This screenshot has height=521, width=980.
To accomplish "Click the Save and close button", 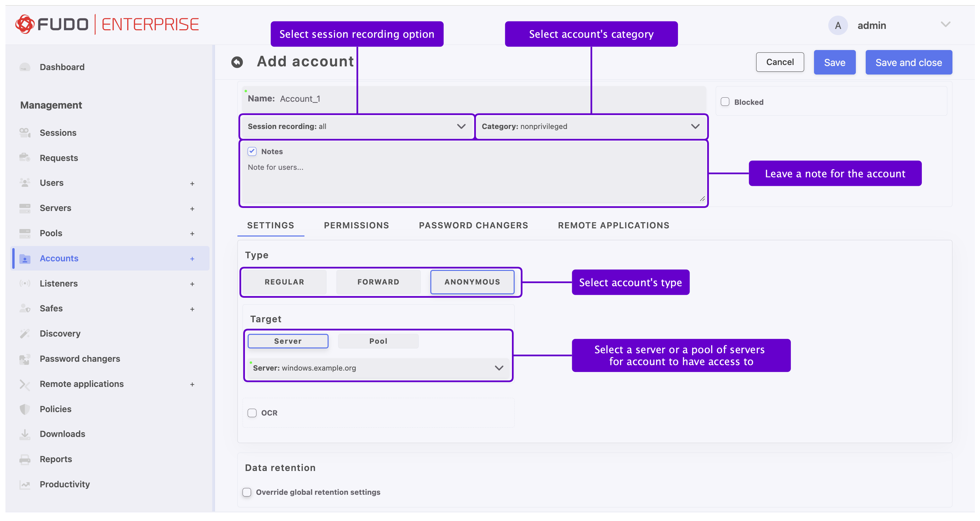I will pos(909,62).
